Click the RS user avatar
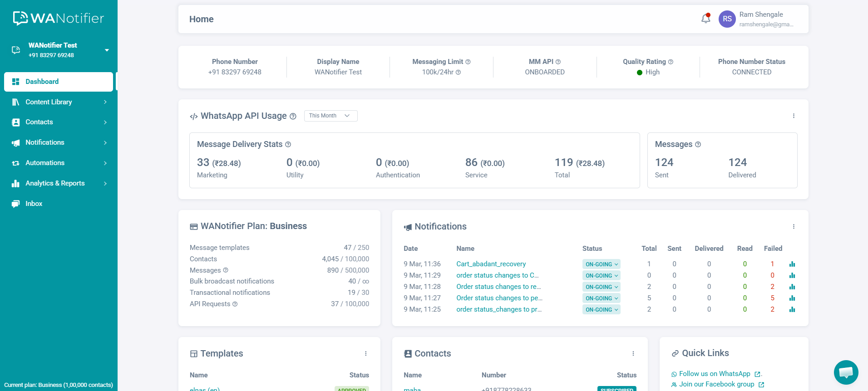868x391 pixels. click(x=727, y=19)
